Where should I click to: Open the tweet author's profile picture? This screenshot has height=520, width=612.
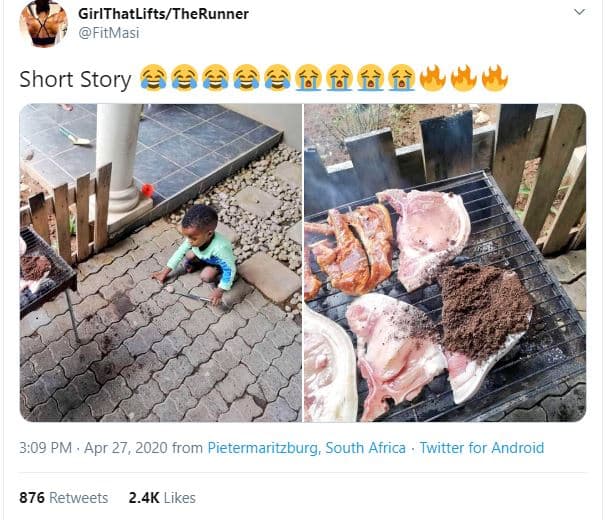pyautogui.click(x=42, y=26)
